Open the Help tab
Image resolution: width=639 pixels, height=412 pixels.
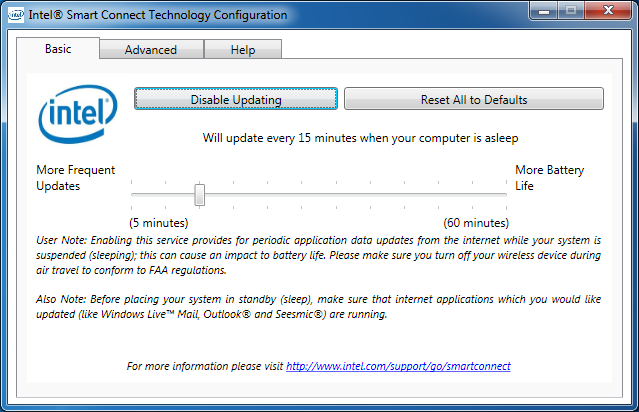tap(242, 50)
